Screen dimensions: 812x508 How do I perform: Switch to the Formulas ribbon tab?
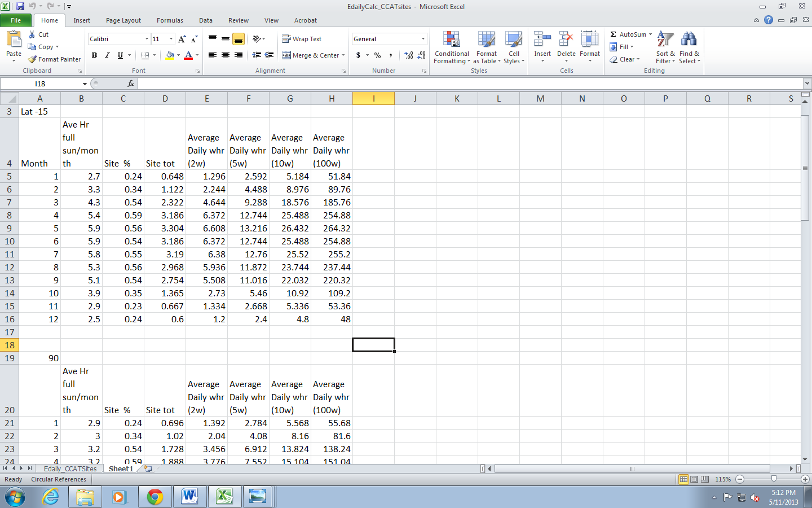[170, 20]
